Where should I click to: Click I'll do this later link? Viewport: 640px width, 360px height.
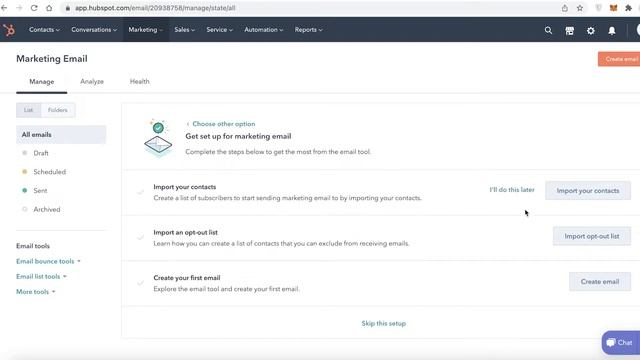[512, 190]
